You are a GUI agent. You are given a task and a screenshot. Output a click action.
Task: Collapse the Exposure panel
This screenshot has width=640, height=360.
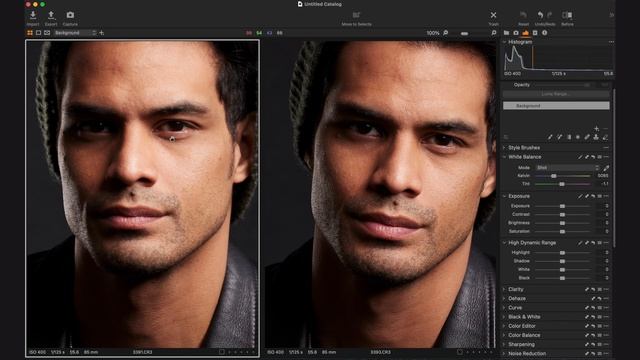pos(504,196)
